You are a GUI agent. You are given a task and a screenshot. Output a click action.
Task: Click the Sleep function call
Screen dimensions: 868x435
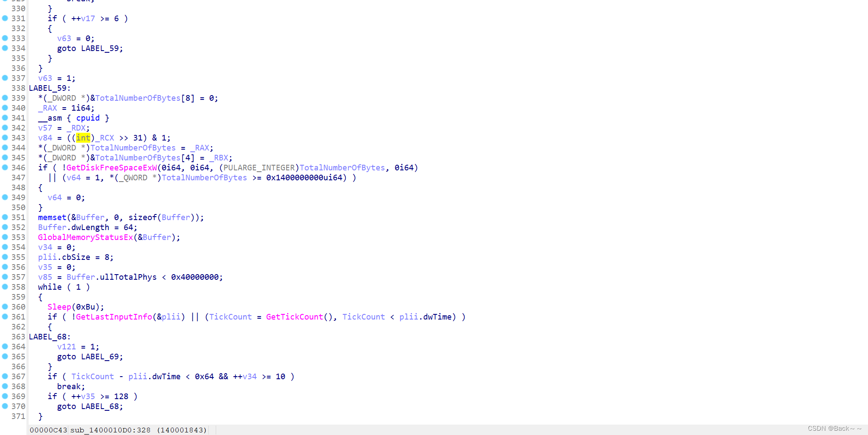59,307
